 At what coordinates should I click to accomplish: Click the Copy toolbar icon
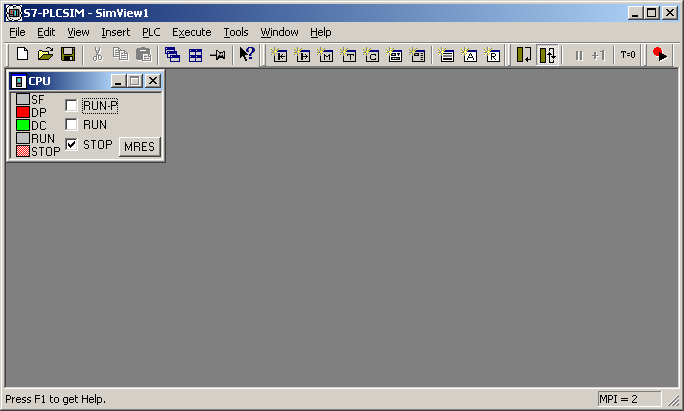pos(120,55)
